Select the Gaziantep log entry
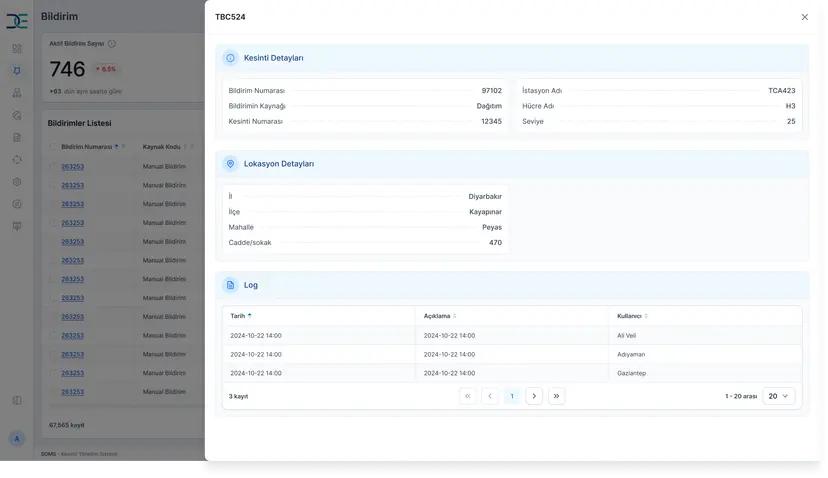Screen dimensions: 828x478 [512, 373]
